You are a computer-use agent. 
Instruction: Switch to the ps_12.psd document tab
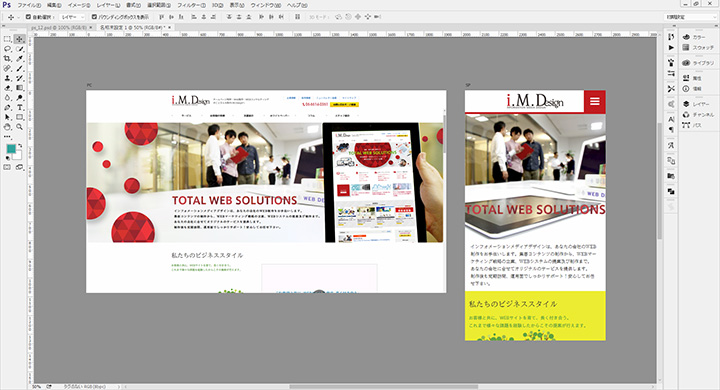click(59, 28)
